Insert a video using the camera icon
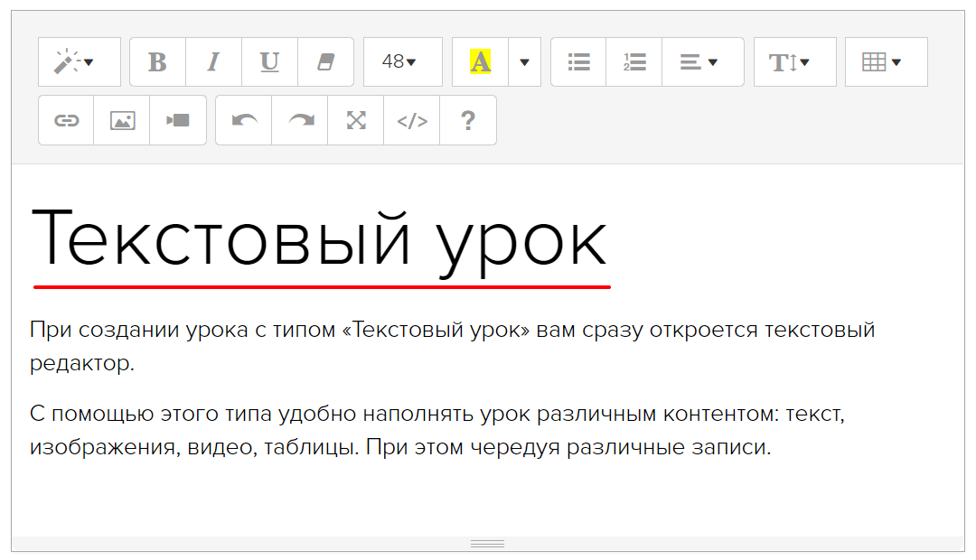This screenshot has height=560, width=976. 178,120
